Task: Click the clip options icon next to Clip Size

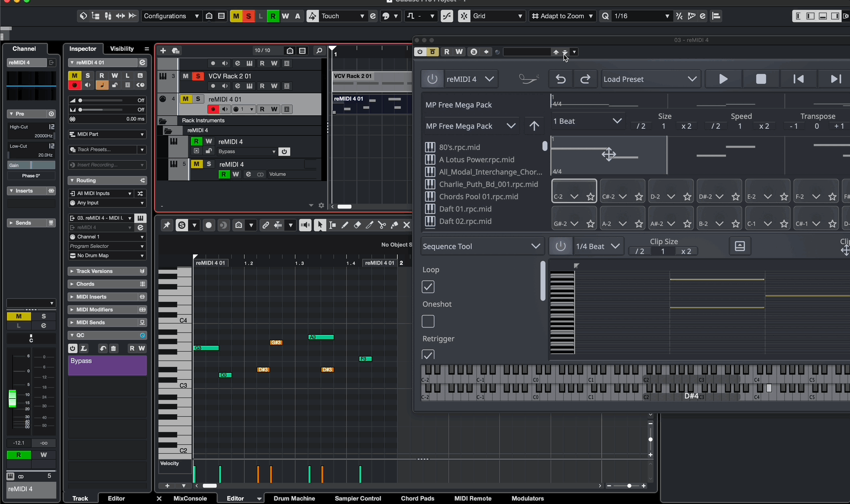Action: point(739,246)
